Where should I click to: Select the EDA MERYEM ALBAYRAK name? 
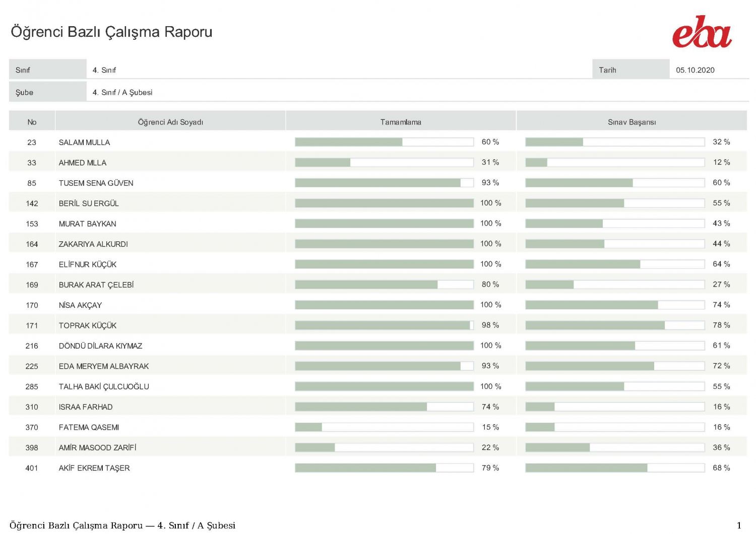pyautogui.click(x=103, y=366)
